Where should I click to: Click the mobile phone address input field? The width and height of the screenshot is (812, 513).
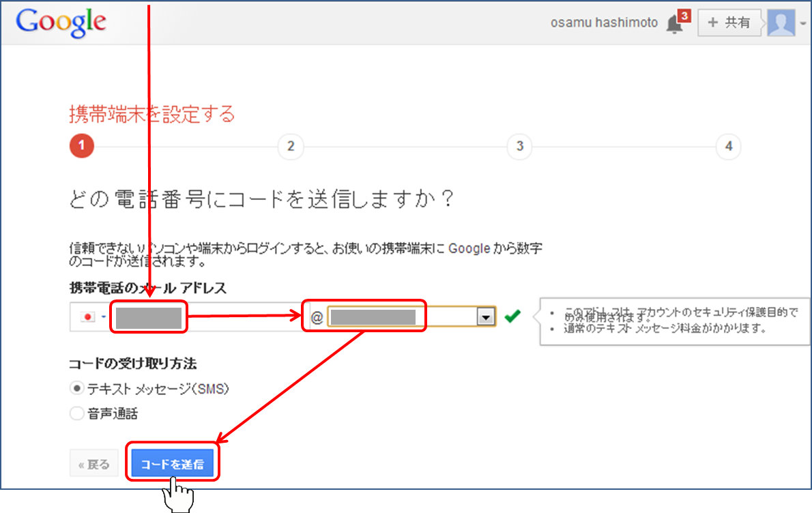click(149, 318)
